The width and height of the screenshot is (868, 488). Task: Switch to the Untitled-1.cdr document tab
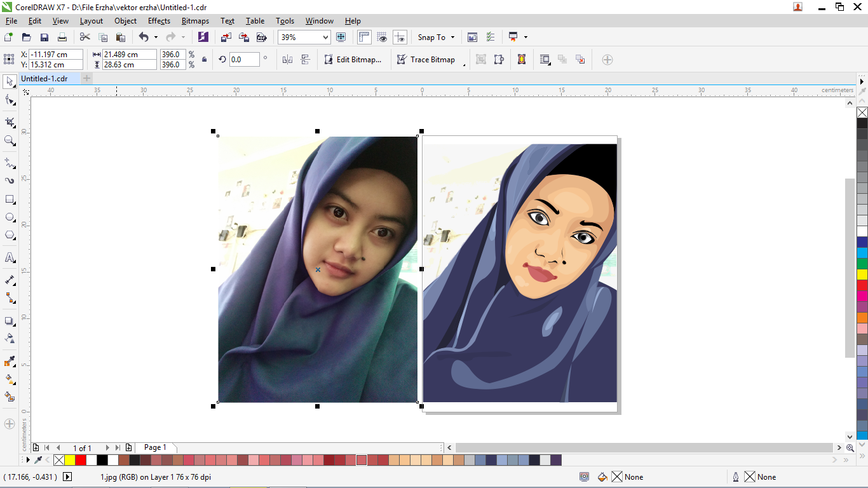44,79
